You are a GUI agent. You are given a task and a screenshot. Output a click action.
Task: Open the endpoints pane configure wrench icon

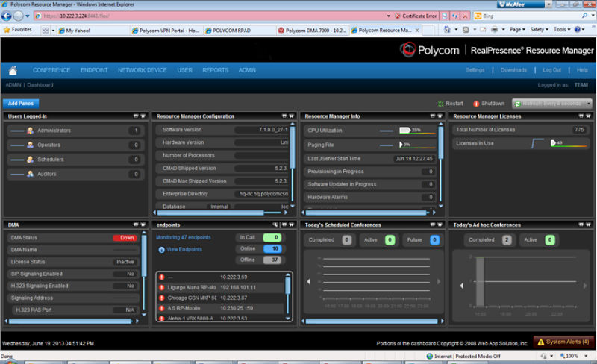[275, 225]
